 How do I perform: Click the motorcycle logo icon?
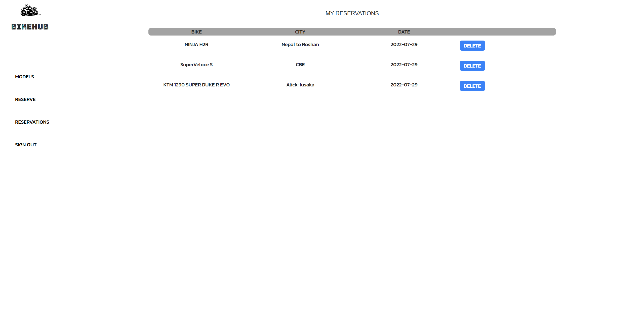[30, 10]
